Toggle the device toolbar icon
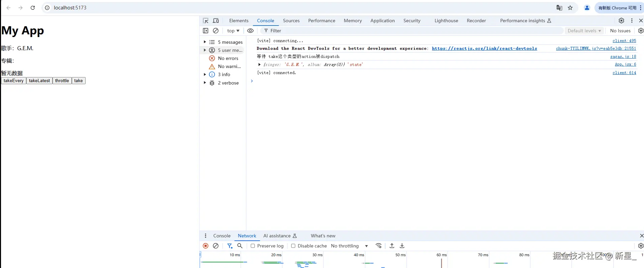 [x=216, y=21]
